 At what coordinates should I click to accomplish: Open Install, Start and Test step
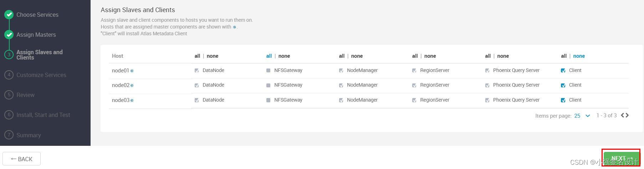click(x=43, y=115)
